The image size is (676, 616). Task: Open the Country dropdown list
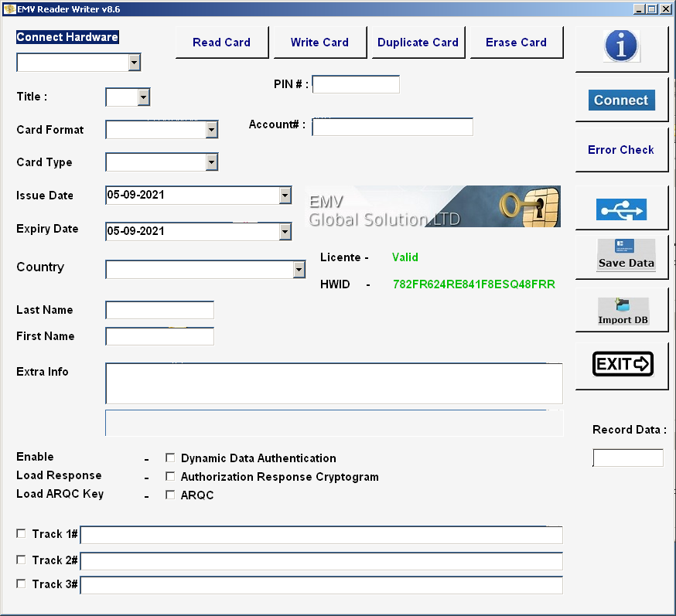pos(299,269)
